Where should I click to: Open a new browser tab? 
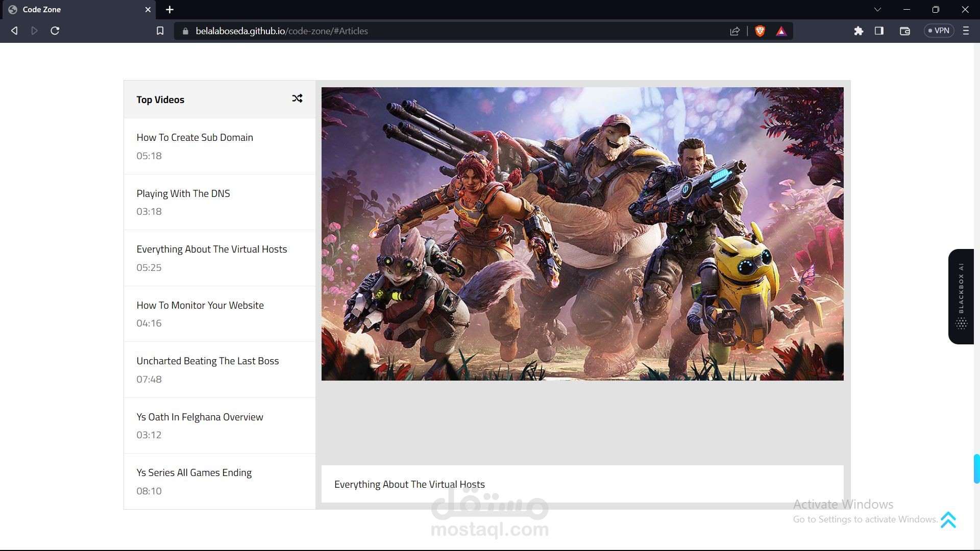(170, 10)
